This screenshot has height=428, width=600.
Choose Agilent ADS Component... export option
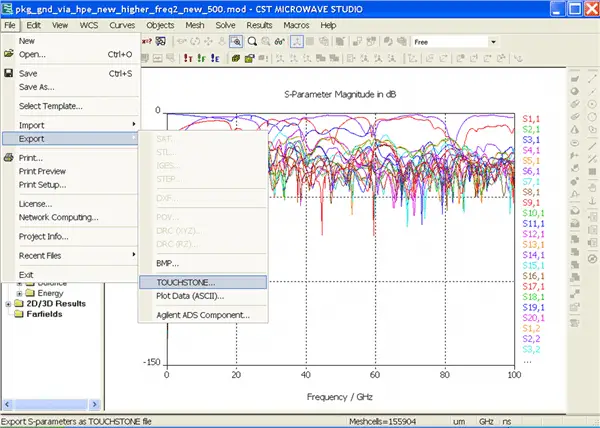[203, 315]
